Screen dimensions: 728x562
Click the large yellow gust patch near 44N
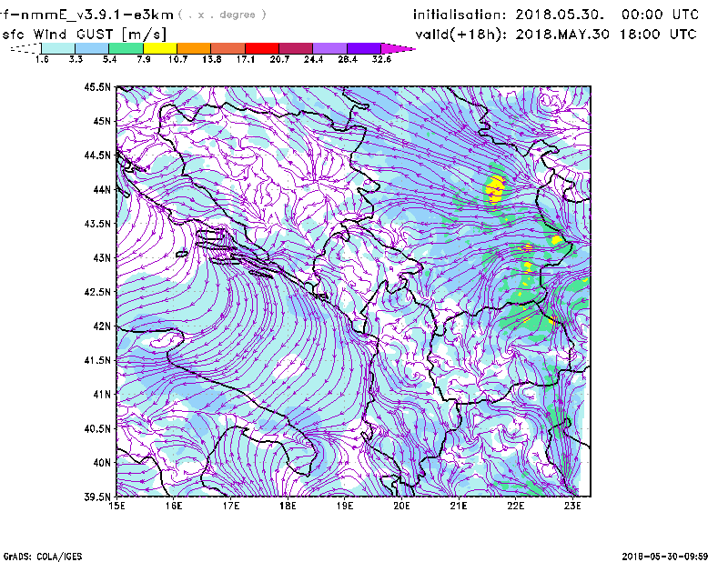495,188
